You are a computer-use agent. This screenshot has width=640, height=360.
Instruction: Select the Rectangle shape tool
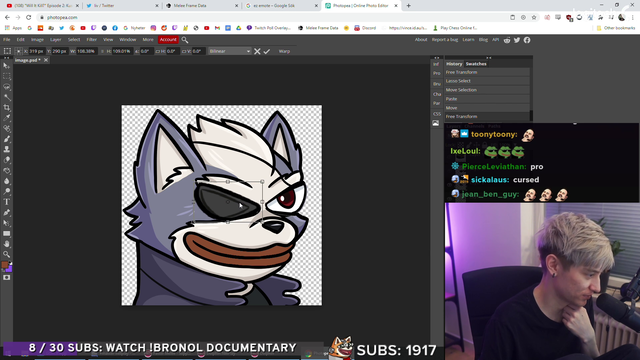[7, 233]
